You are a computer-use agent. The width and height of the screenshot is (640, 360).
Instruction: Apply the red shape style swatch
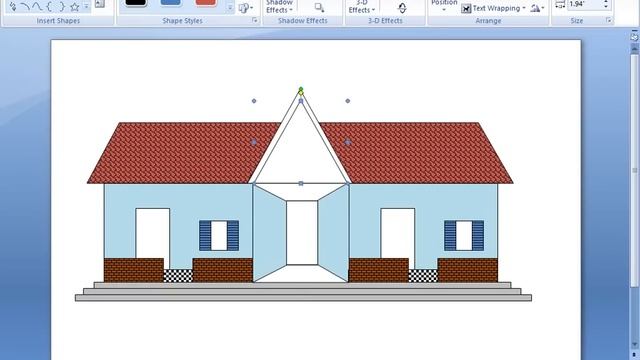click(x=206, y=3)
